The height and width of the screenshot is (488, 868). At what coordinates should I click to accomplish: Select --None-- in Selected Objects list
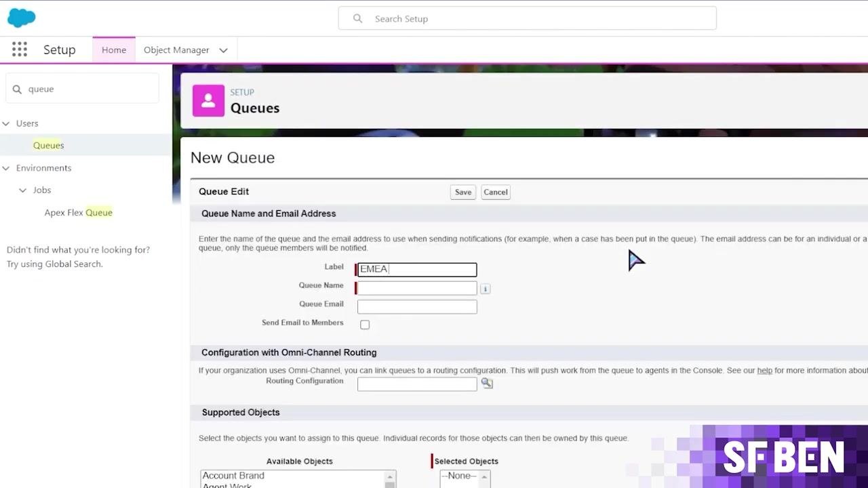[x=459, y=476]
